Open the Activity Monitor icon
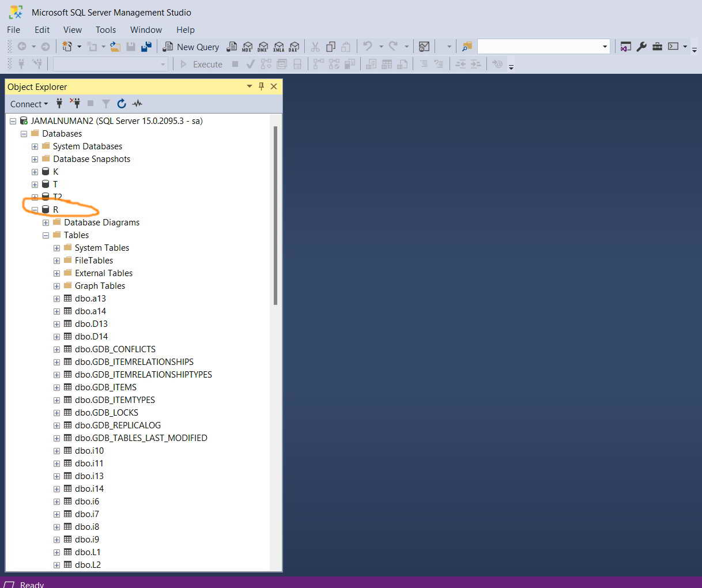 tap(137, 104)
